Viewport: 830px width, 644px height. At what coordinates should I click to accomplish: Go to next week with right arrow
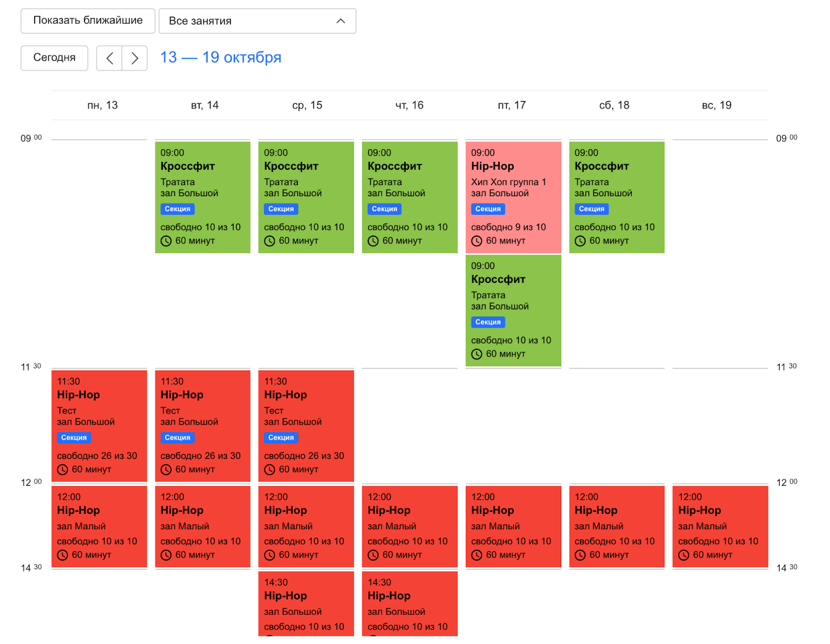click(x=135, y=58)
